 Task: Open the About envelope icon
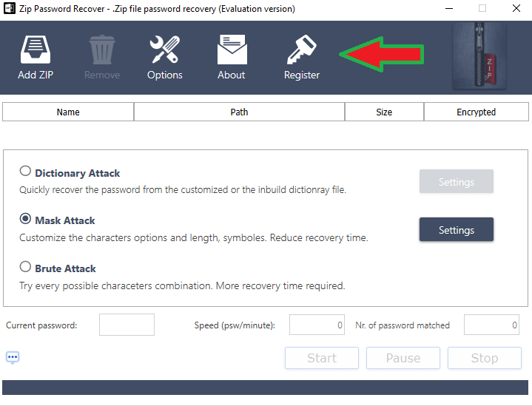point(232,50)
